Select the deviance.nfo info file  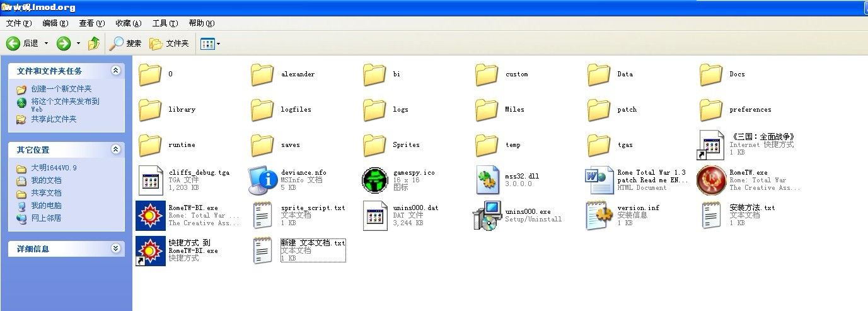263,180
